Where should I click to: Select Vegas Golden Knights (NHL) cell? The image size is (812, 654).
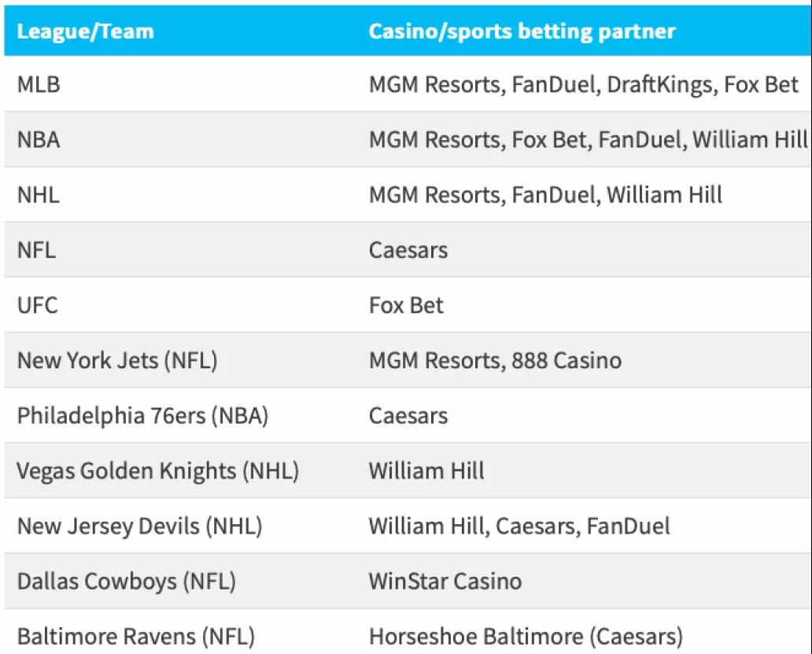pyautogui.click(x=158, y=471)
